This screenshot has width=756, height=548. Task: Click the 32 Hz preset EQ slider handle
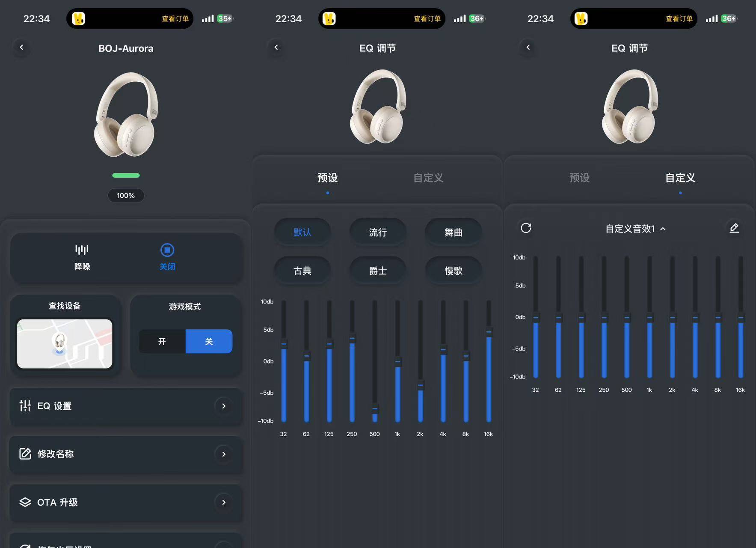(x=284, y=343)
